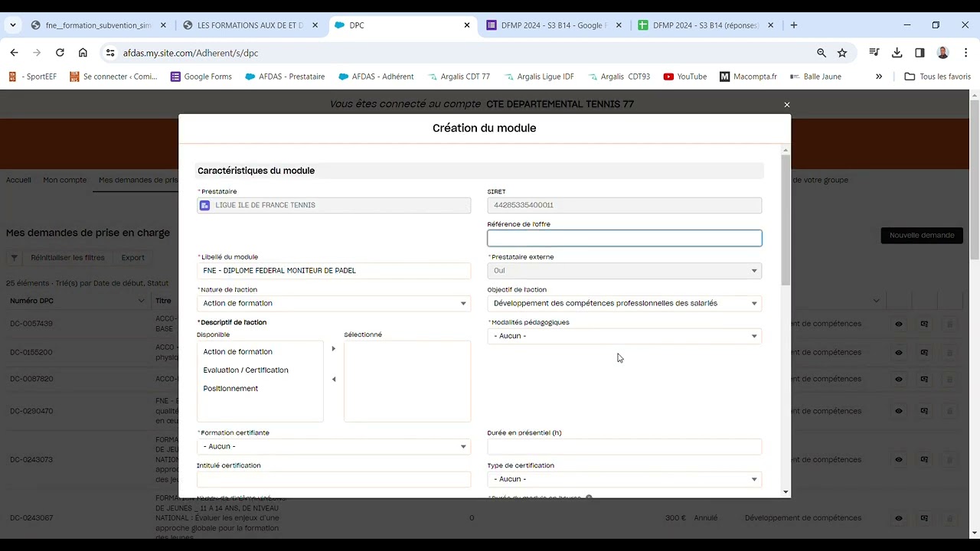Switch to the fne_formation_subvention tab

[98, 25]
